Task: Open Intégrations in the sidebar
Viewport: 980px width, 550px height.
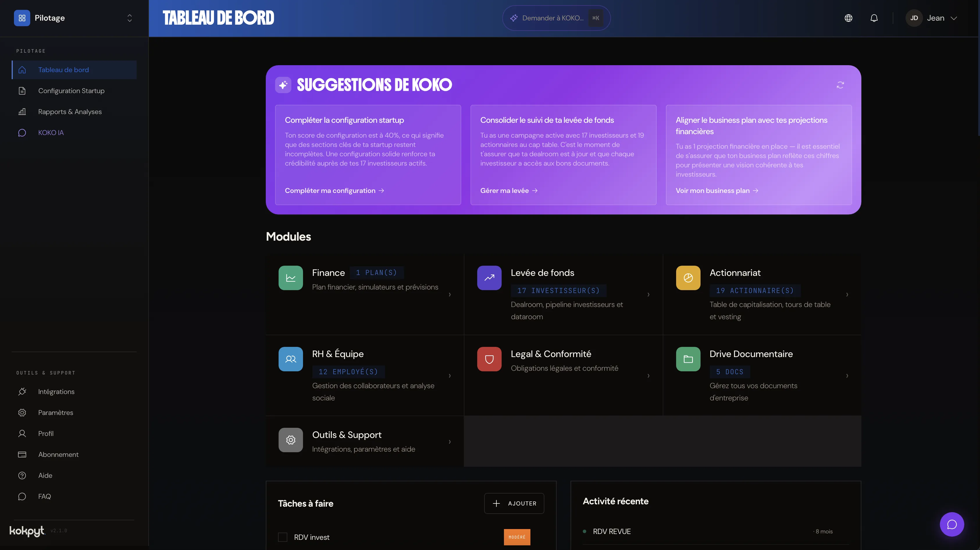Action: click(x=74, y=392)
